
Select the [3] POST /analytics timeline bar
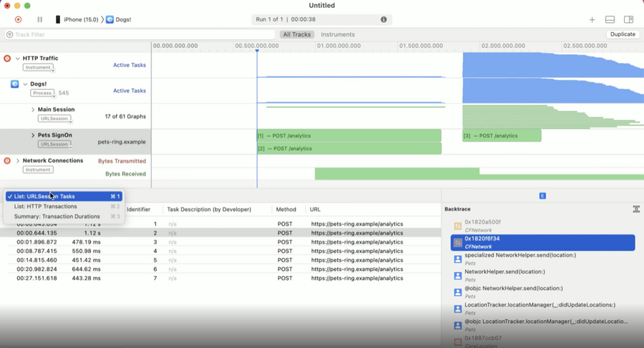coord(502,136)
